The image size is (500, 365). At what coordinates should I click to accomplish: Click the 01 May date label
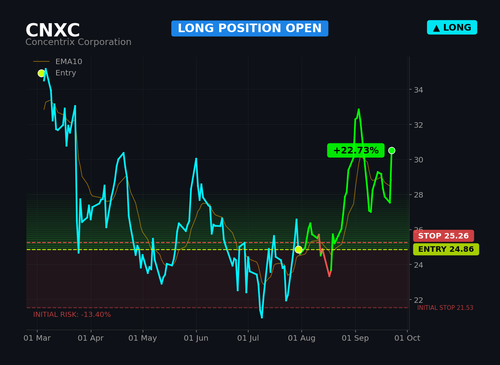[142, 338]
